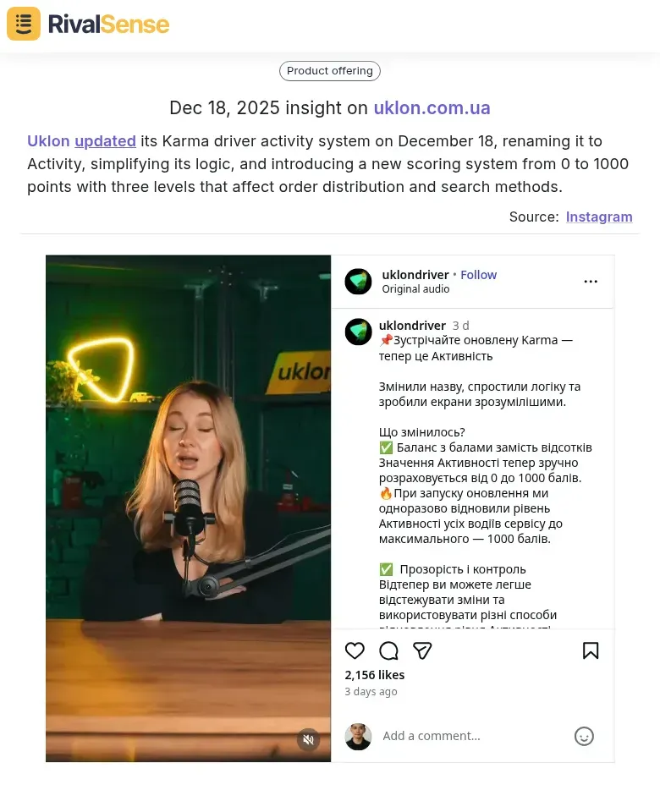Save post using the bookmark icon
The height and width of the screenshot is (812, 660).
(591, 650)
